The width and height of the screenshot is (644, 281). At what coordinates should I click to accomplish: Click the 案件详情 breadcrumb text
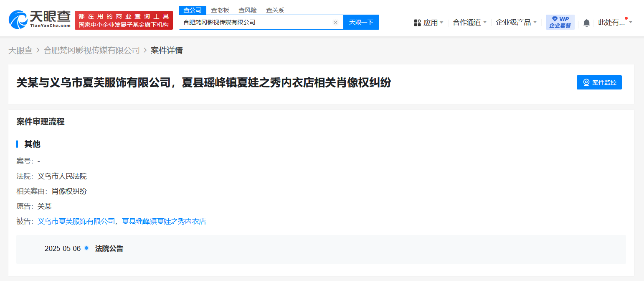coord(167,51)
